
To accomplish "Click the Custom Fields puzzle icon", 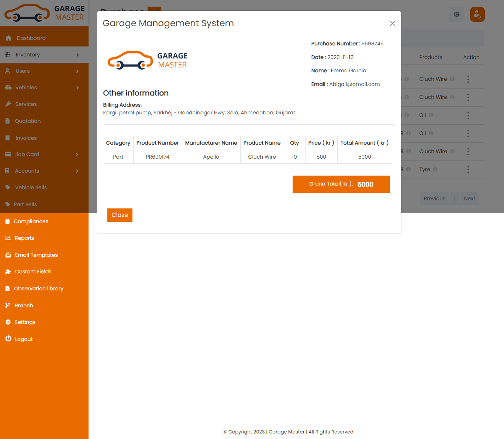I will (8, 272).
